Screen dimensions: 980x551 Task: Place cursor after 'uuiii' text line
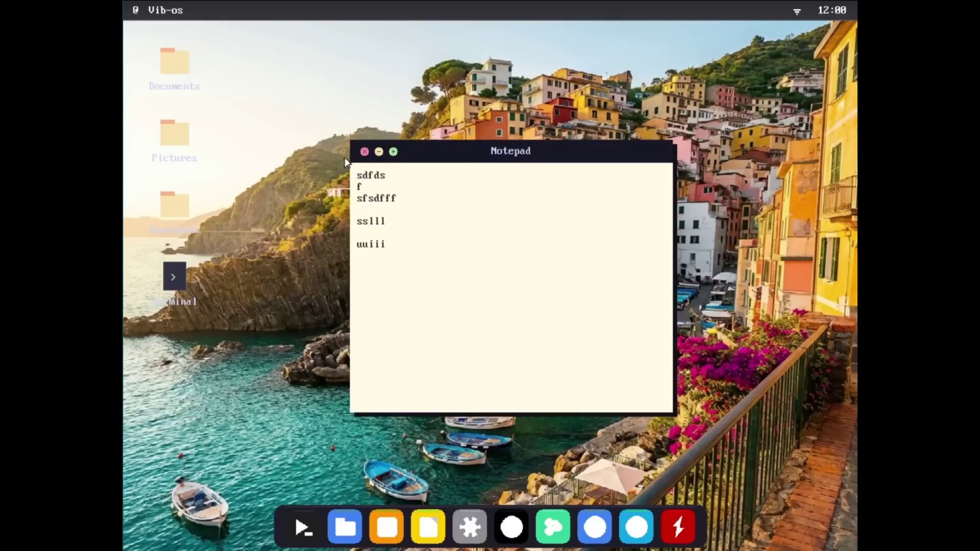[x=387, y=244]
